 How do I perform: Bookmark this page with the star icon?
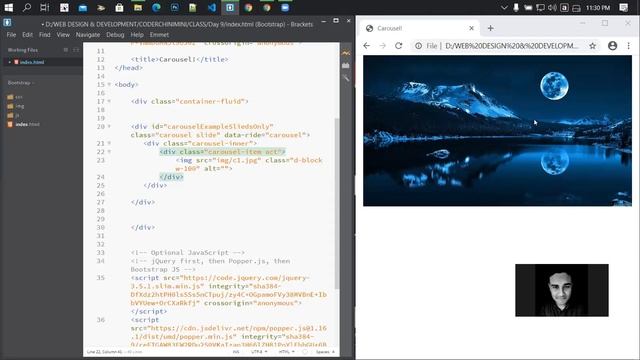pyautogui.click(x=592, y=46)
